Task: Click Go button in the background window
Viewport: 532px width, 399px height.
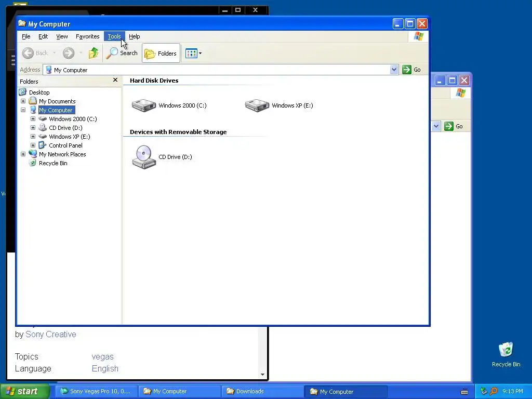Action: pos(454,126)
